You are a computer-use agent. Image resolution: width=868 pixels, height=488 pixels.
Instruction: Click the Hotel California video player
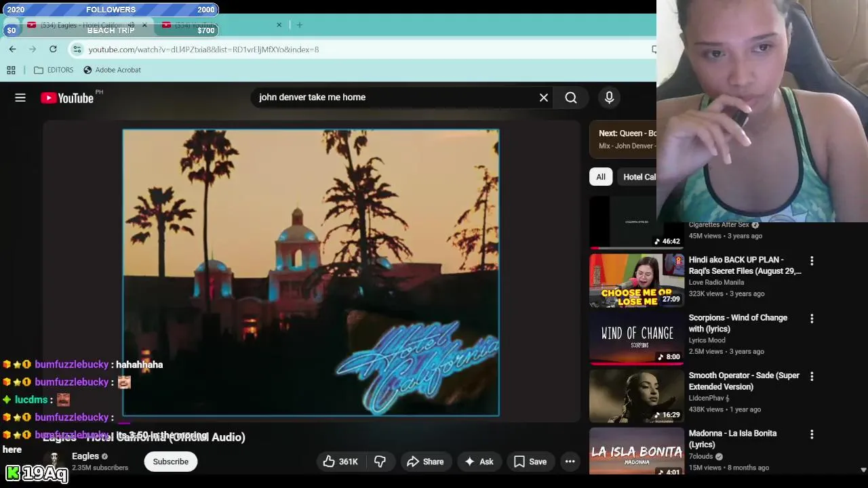coord(311,272)
